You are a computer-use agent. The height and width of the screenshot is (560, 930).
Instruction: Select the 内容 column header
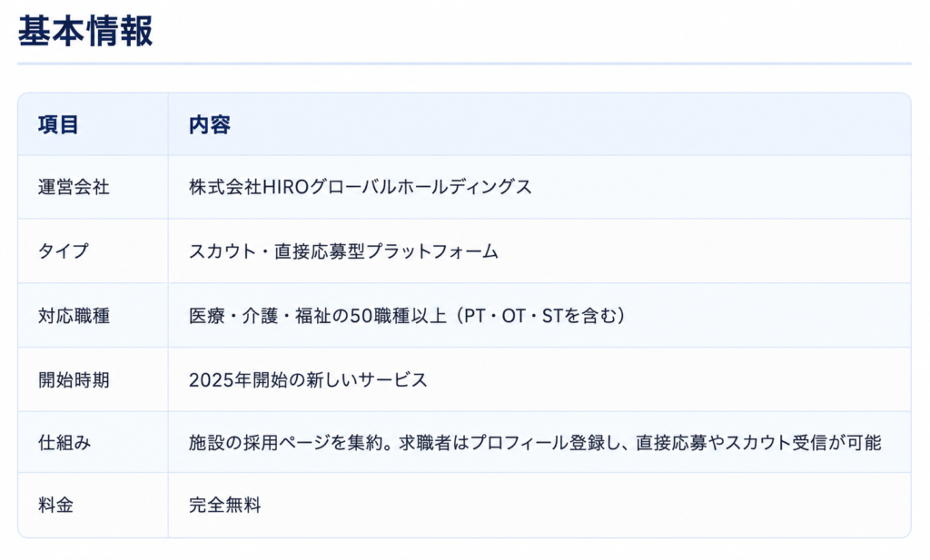210,125
